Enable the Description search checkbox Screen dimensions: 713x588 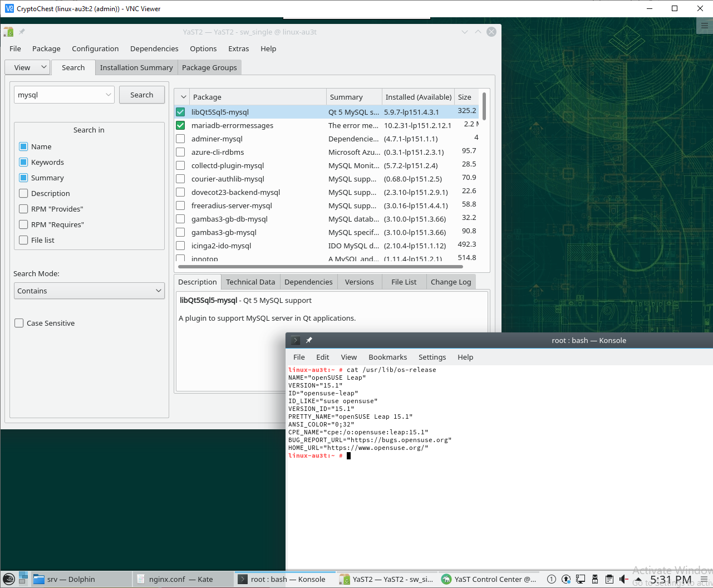[23, 193]
